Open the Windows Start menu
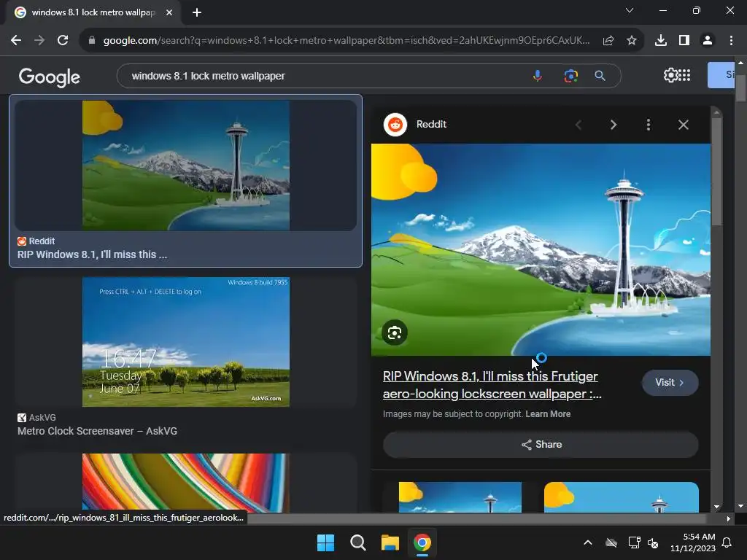The height and width of the screenshot is (560, 747). (x=326, y=542)
